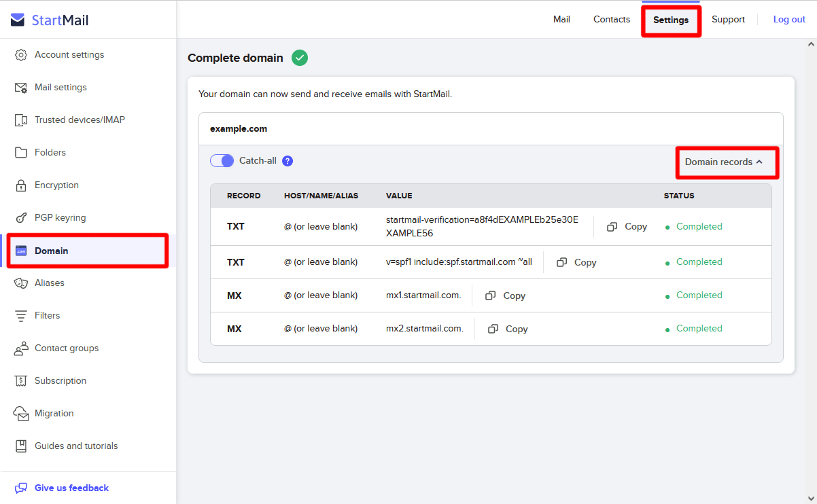Open the Support tab
The height and width of the screenshot is (504, 817).
point(728,20)
